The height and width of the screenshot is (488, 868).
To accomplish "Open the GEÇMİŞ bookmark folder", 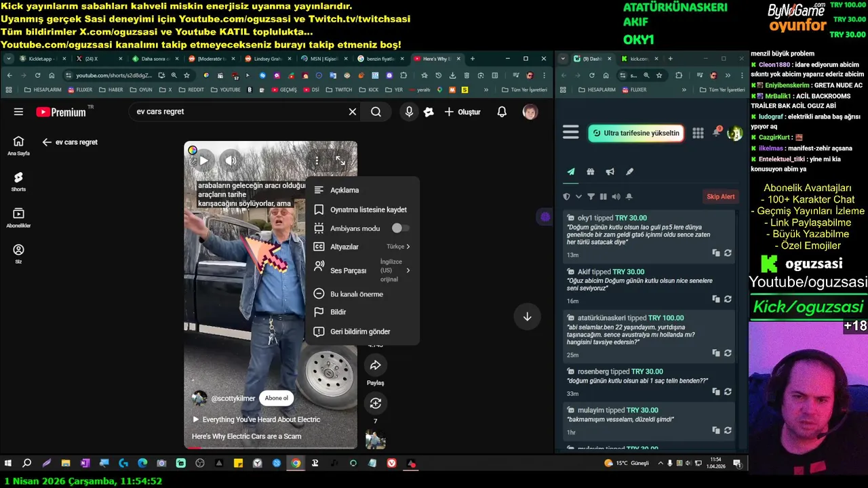I will click(284, 89).
